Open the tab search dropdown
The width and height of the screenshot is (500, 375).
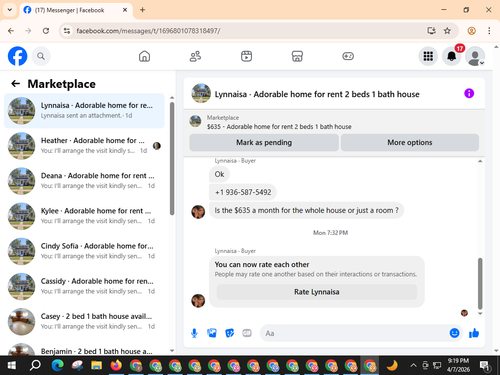[10, 10]
